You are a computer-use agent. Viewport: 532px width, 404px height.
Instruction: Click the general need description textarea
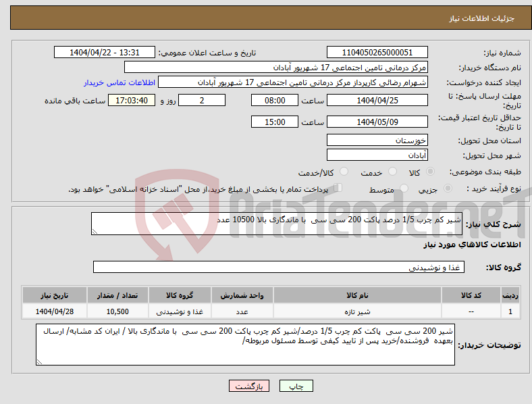(277, 224)
